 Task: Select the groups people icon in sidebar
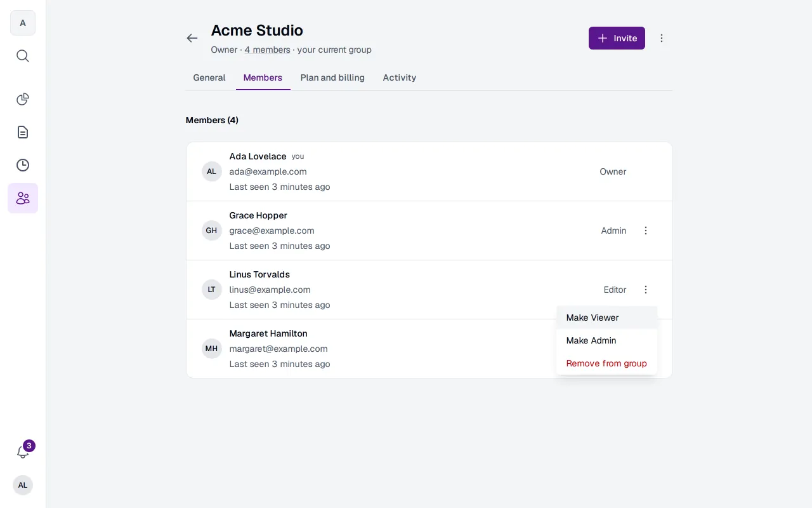tap(23, 198)
